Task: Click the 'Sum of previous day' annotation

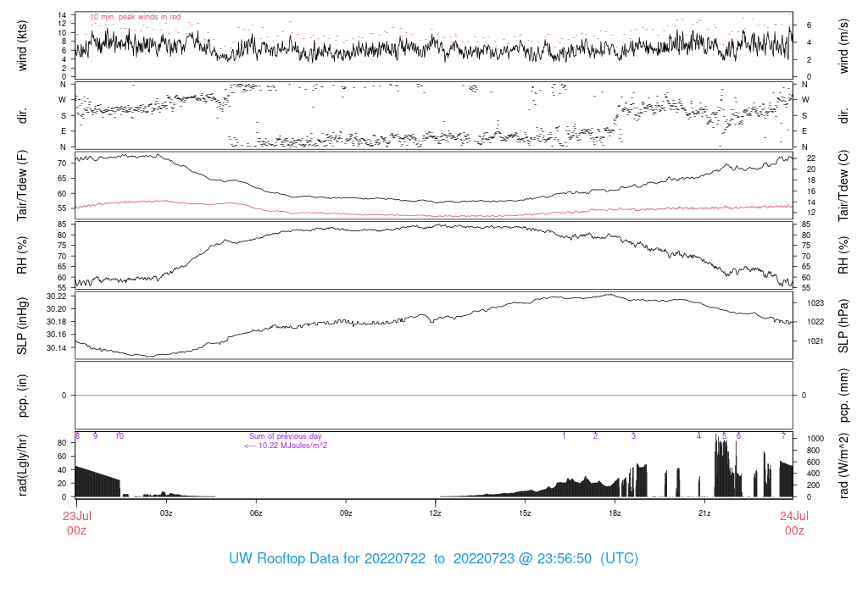Action: [x=285, y=436]
